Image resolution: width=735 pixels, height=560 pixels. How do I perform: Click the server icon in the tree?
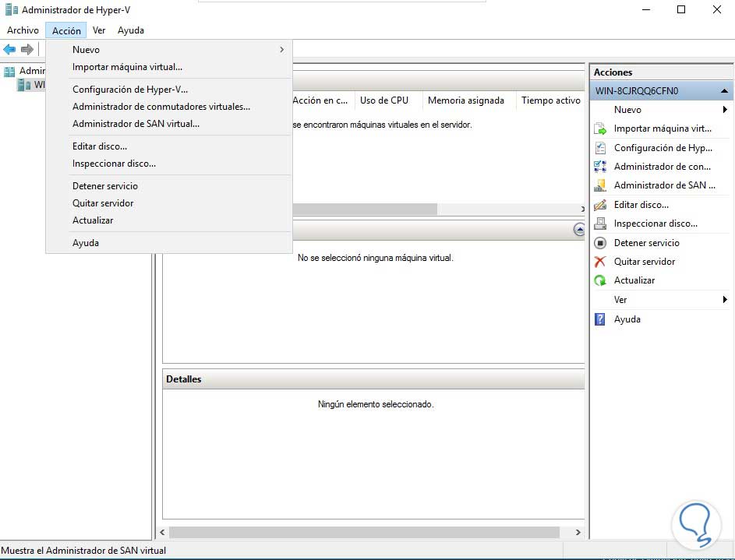(x=23, y=85)
